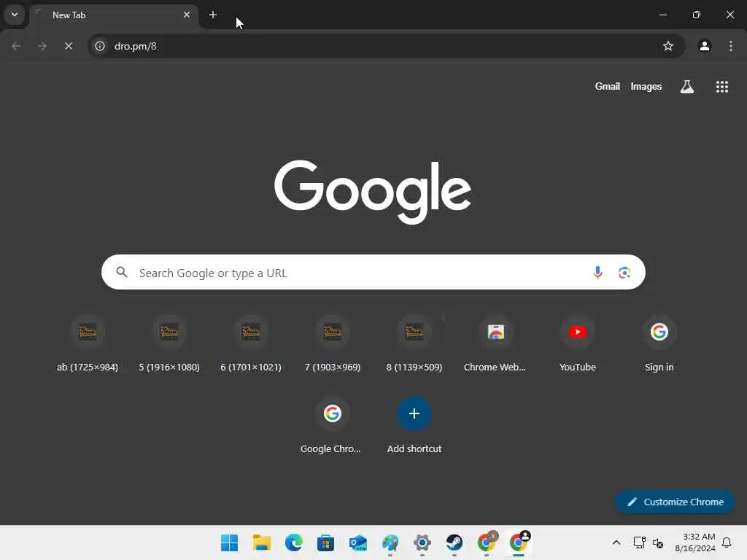Bookmark this tab with the star icon
747x560 pixels.
click(x=668, y=46)
